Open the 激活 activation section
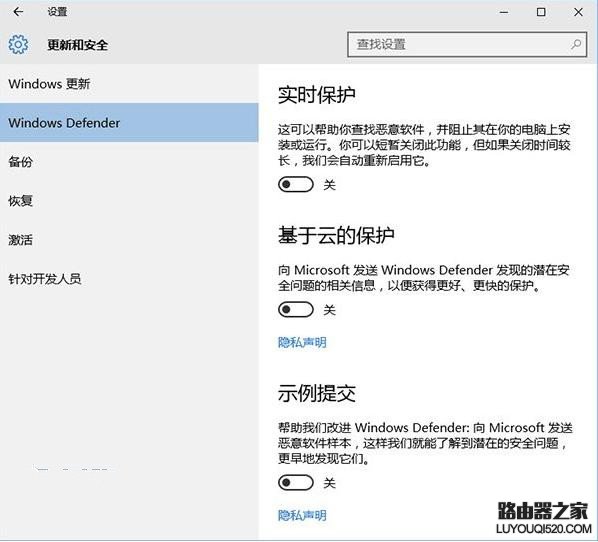Image resolution: width=598 pixels, height=542 pixels. point(129,240)
